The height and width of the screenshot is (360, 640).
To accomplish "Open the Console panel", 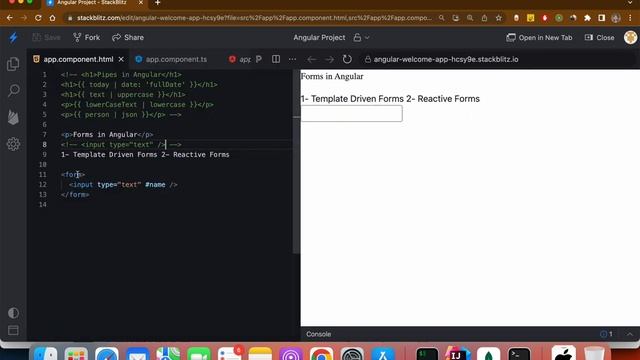I will [318, 334].
